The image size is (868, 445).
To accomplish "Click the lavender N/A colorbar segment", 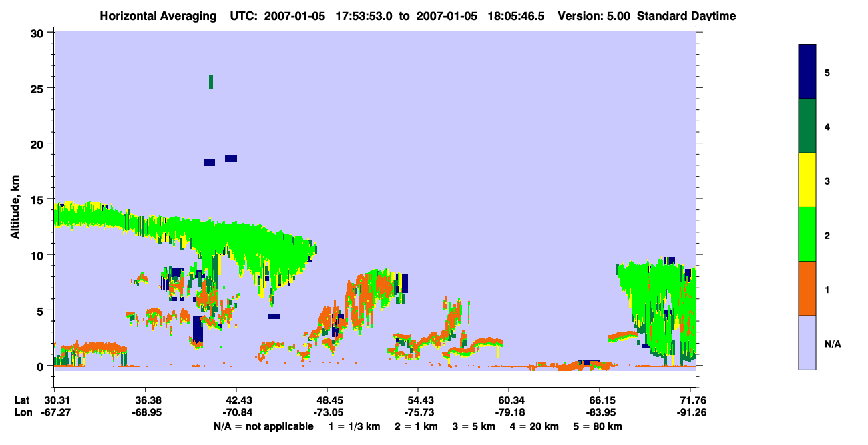I will pos(807,342).
